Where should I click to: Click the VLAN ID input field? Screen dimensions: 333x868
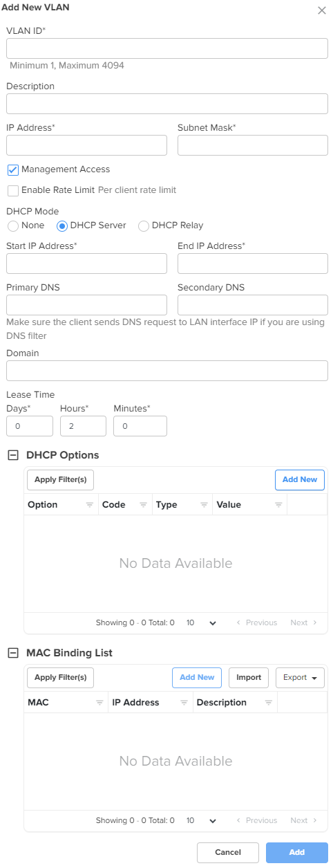pos(166,48)
